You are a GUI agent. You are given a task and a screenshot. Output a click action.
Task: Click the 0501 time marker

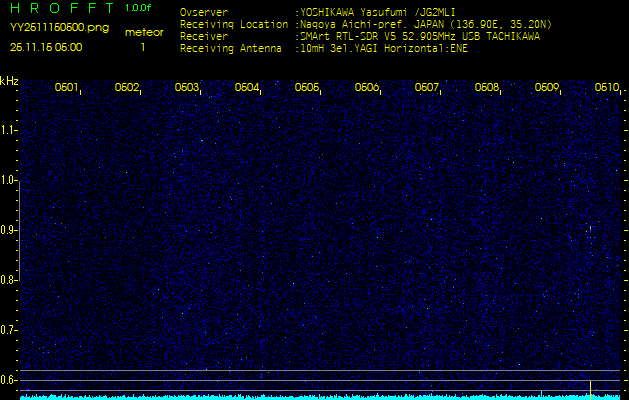pos(66,87)
